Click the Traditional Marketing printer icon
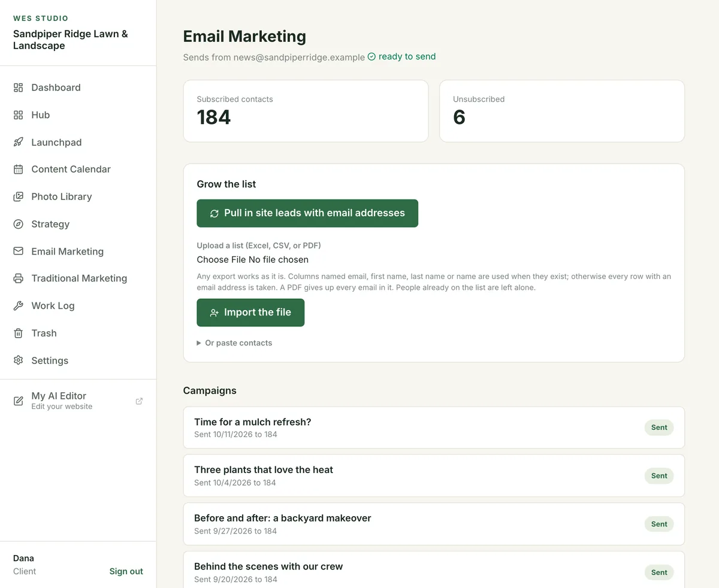The width and height of the screenshot is (719, 588). pos(19,278)
